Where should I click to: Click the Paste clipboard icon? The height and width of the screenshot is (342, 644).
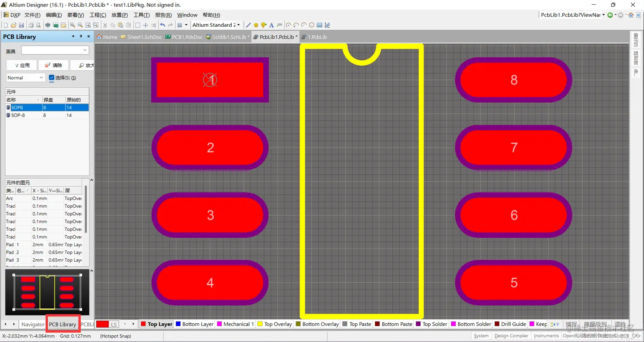[120, 25]
